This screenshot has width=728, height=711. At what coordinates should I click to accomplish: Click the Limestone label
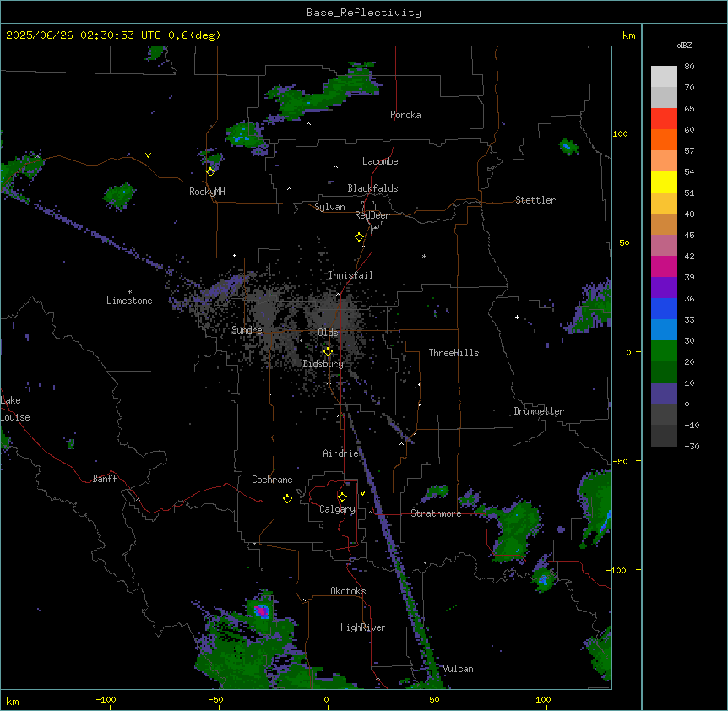(x=129, y=301)
